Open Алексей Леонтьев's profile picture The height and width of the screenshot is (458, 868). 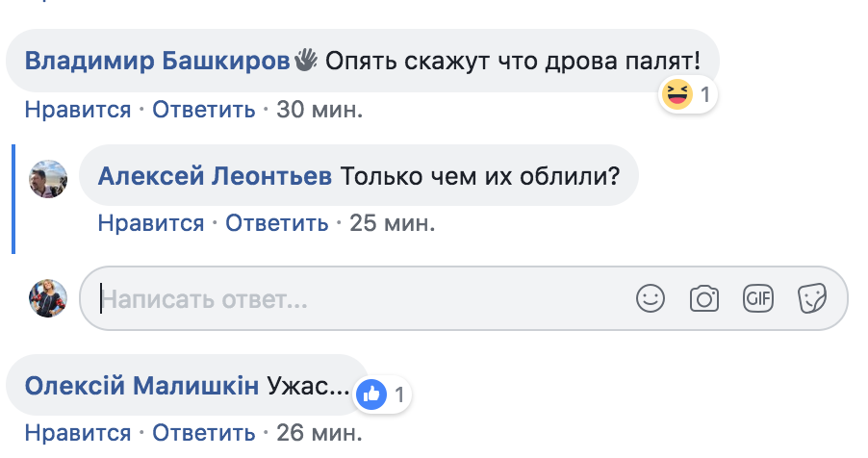pos(47,179)
